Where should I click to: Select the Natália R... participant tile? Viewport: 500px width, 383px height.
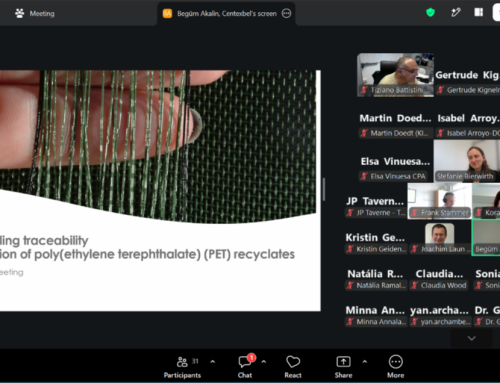pyautogui.click(x=375, y=279)
